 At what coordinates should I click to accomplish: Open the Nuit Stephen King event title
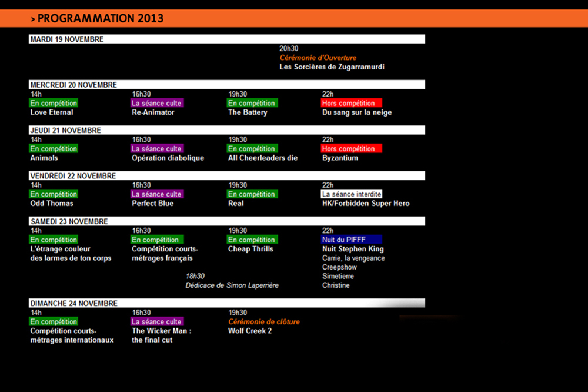tap(353, 249)
